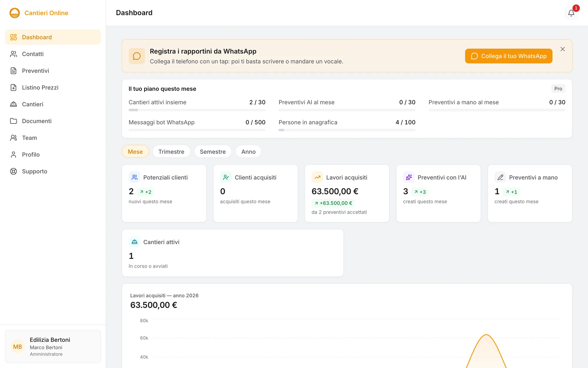This screenshot has width=588, height=368.
Task: Click the Persone in anagrafica progress bar
Action: [x=347, y=130]
